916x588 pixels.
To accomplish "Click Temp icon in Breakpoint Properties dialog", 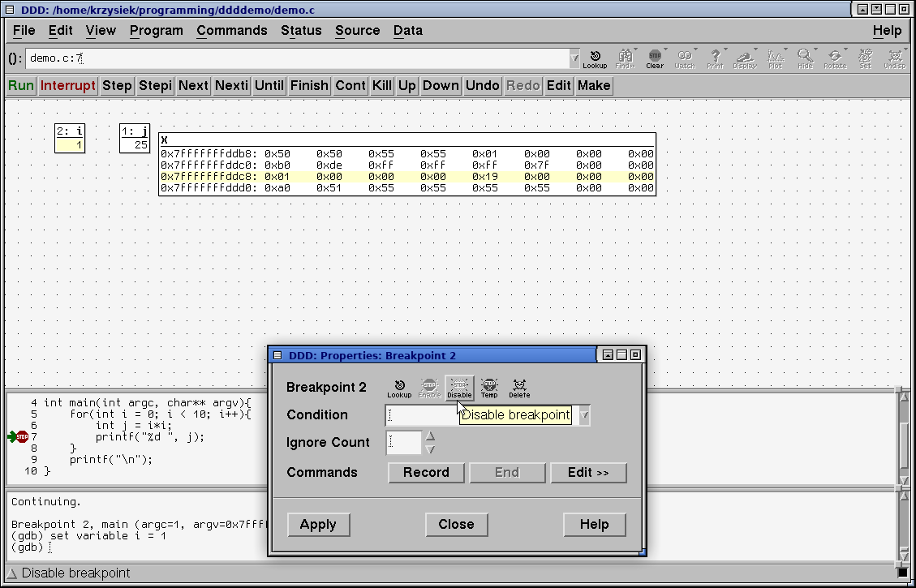I will 489,388.
